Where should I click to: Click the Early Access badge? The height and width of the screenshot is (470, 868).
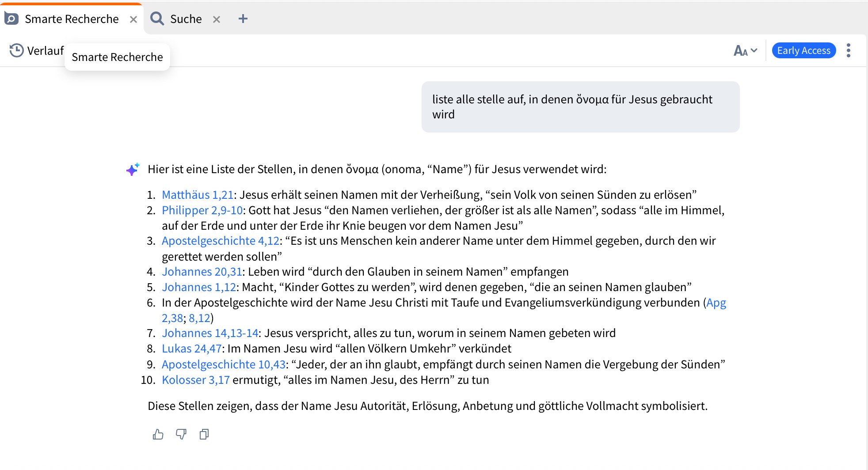pyautogui.click(x=803, y=50)
